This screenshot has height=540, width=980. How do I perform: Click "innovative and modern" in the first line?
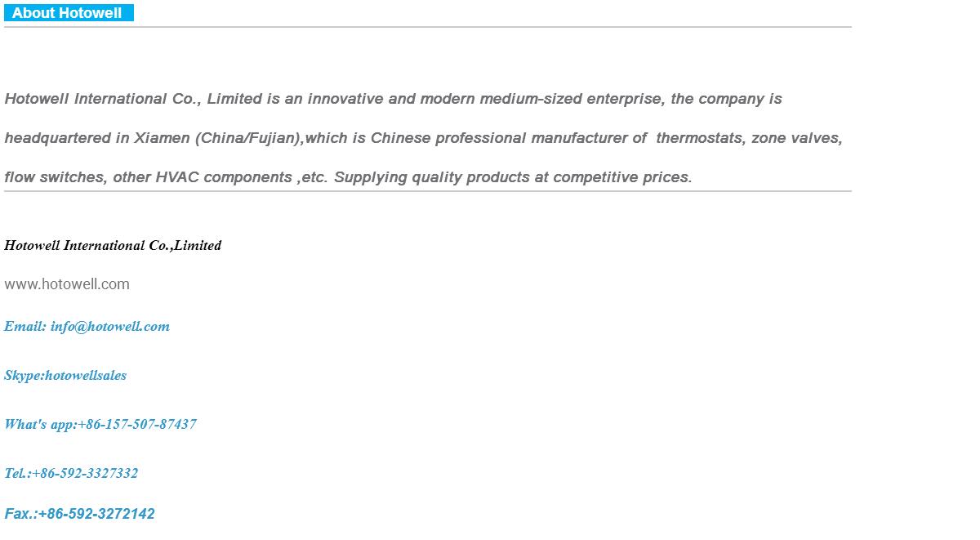coord(387,99)
